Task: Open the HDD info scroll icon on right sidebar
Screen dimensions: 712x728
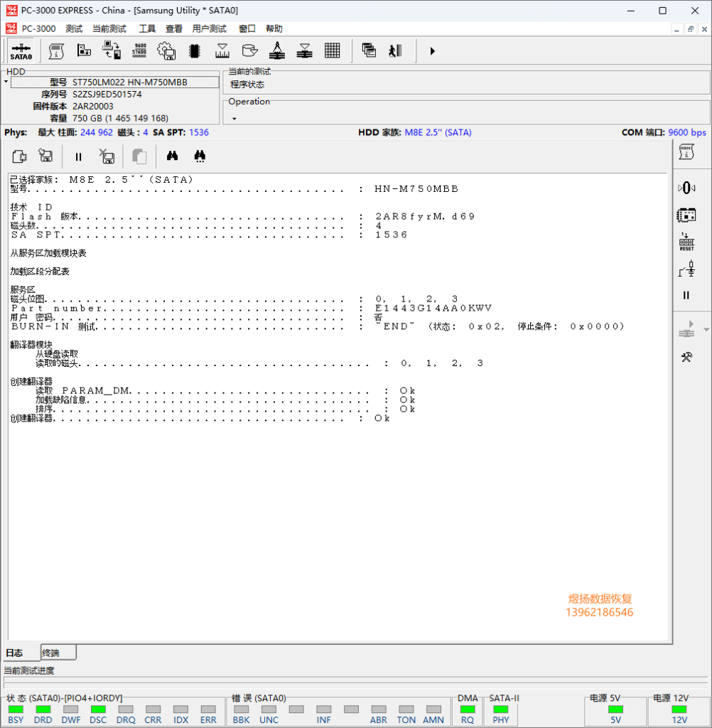Action: click(x=686, y=152)
